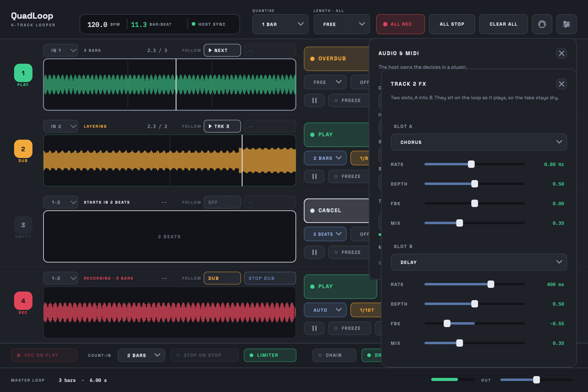Open the mixer settings sliders icon
The width and height of the screenshot is (588, 392).
(566, 24)
